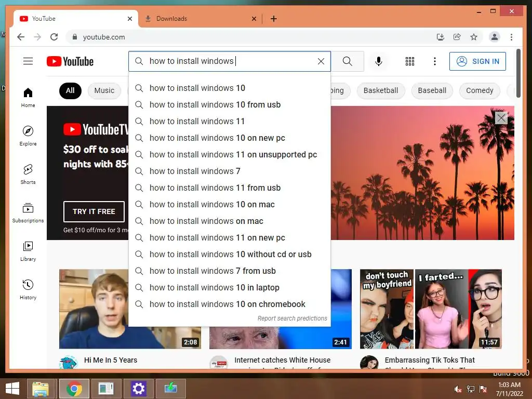Open Subscriptions in sidebar
Screen dimensions: 532x399
(28, 213)
